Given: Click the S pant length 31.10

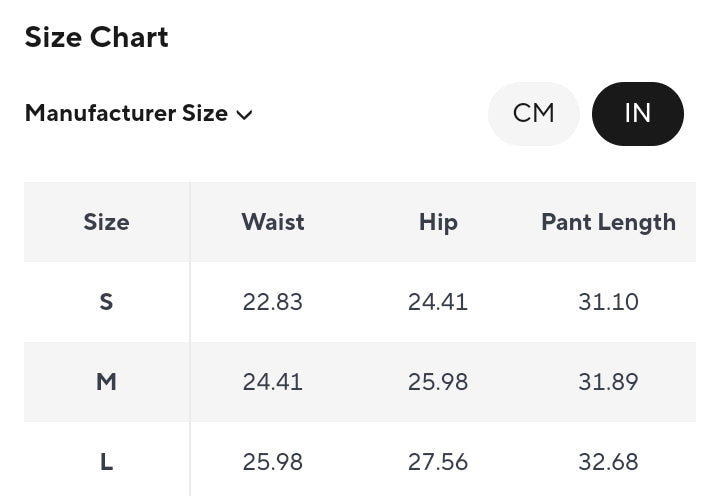Looking at the screenshot, I should 608,302.
